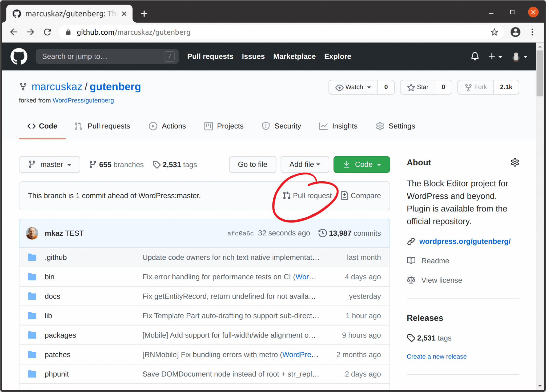Open the Insights graph icon
Image resolution: width=546 pixels, height=392 pixels.
tap(323, 126)
